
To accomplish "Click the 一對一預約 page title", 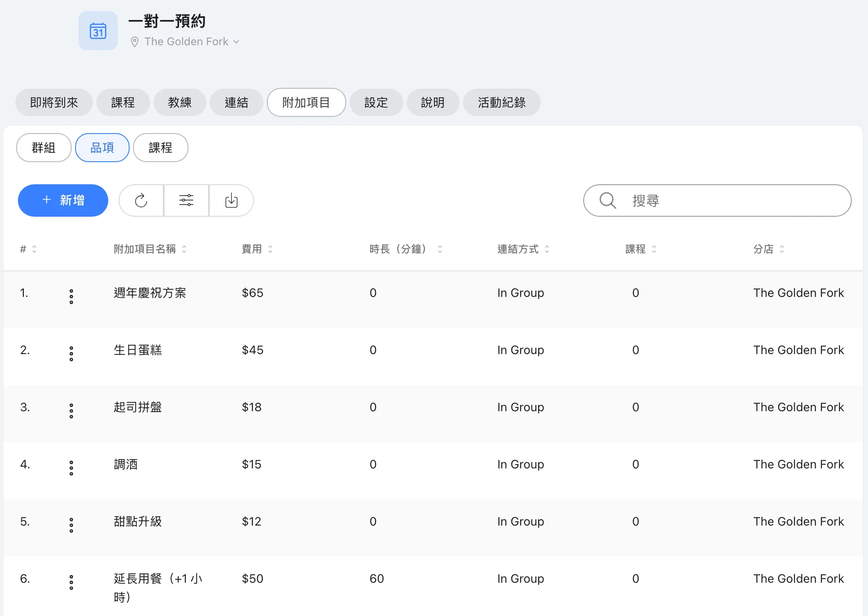I will click(167, 21).
